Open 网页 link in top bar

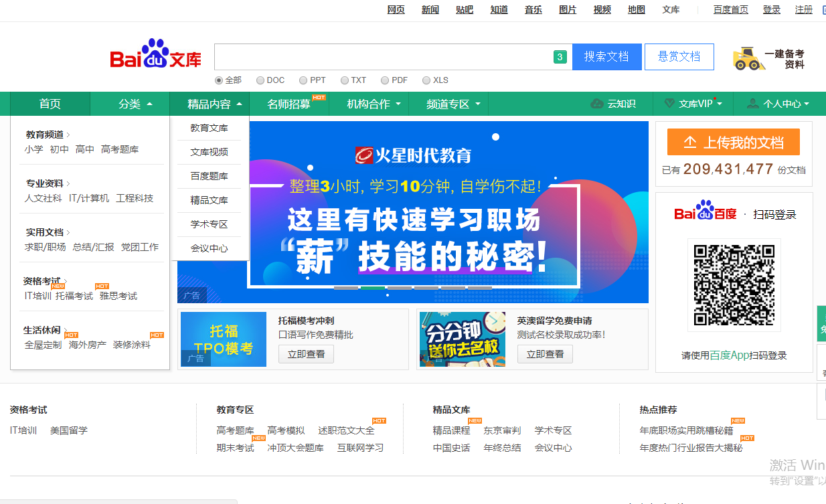click(x=396, y=9)
